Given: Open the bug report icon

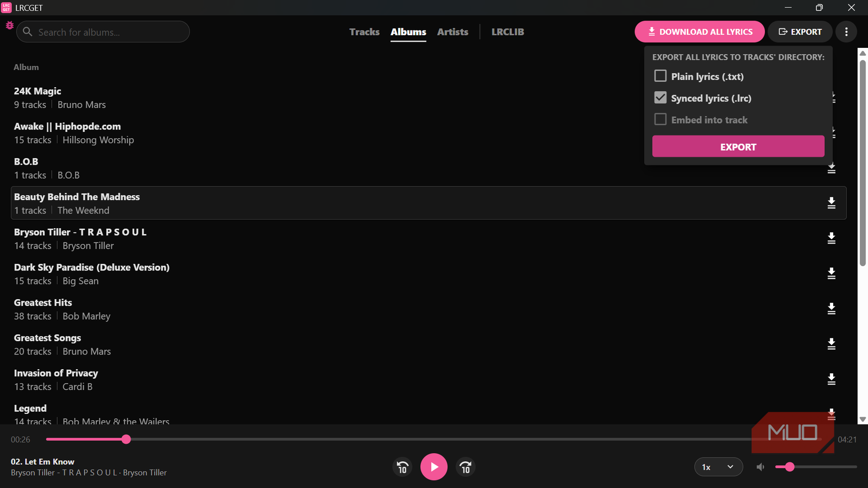Looking at the screenshot, I should [x=9, y=25].
